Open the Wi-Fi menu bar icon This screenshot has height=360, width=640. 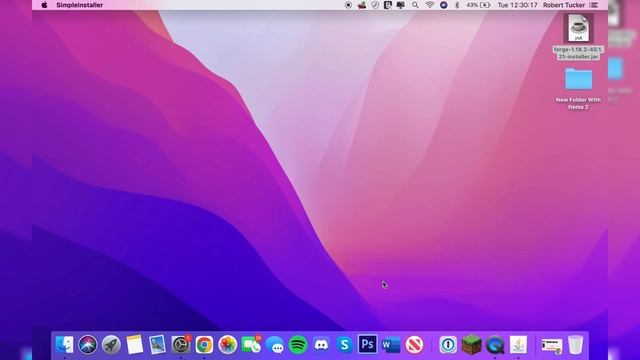(x=429, y=5)
